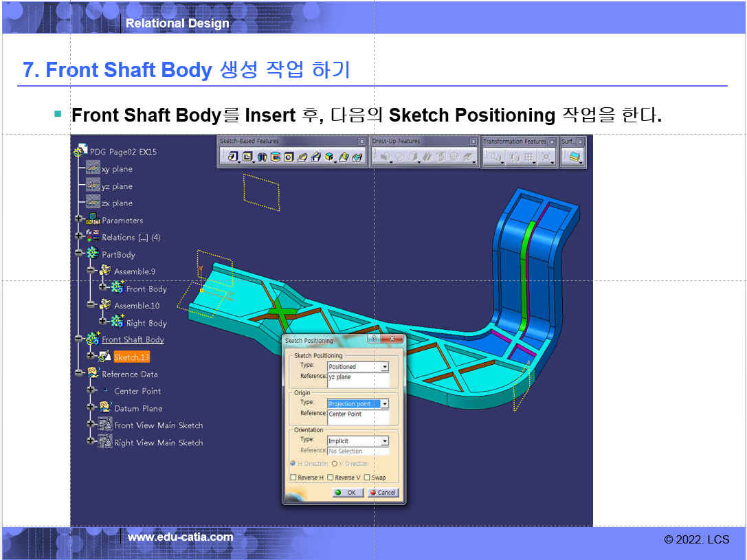Screen dimensions: 747x560
Task: Select Datum Plane in the tree
Action: [x=137, y=408]
